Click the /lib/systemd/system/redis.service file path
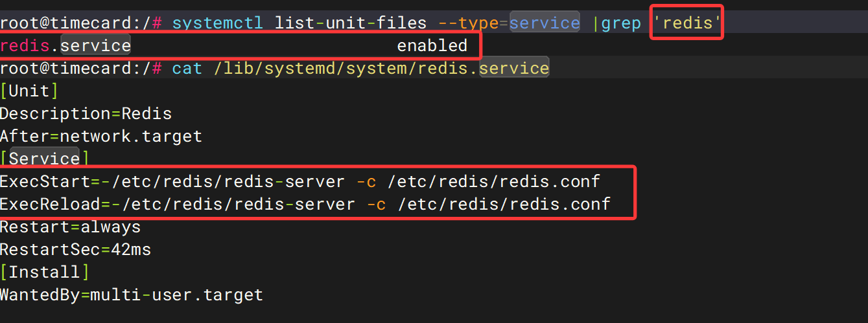 pos(381,69)
